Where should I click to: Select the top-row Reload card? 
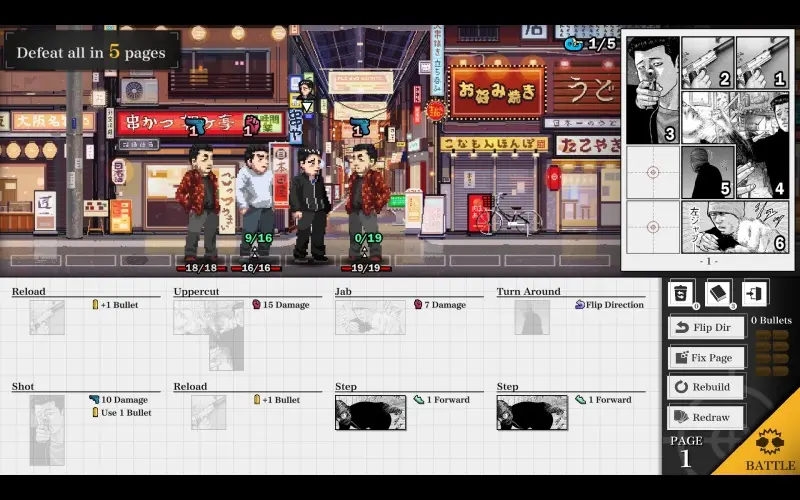pyautogui.click(x=47, y=317)
